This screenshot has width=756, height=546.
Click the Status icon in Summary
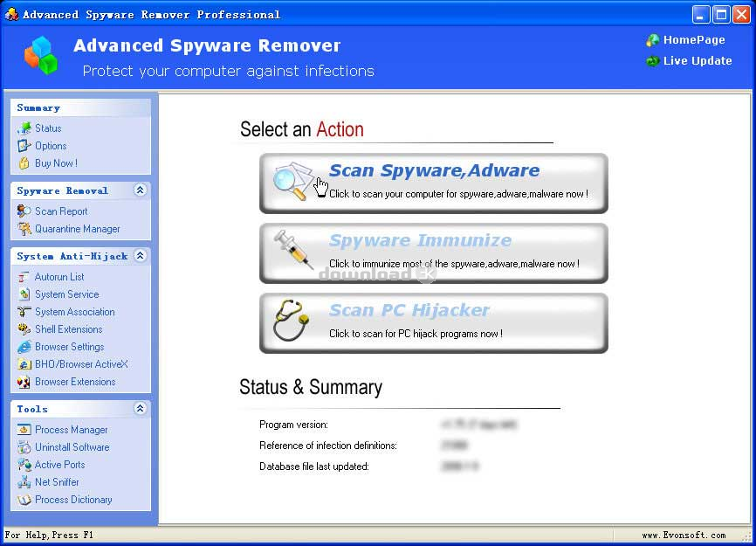(24, 128)
